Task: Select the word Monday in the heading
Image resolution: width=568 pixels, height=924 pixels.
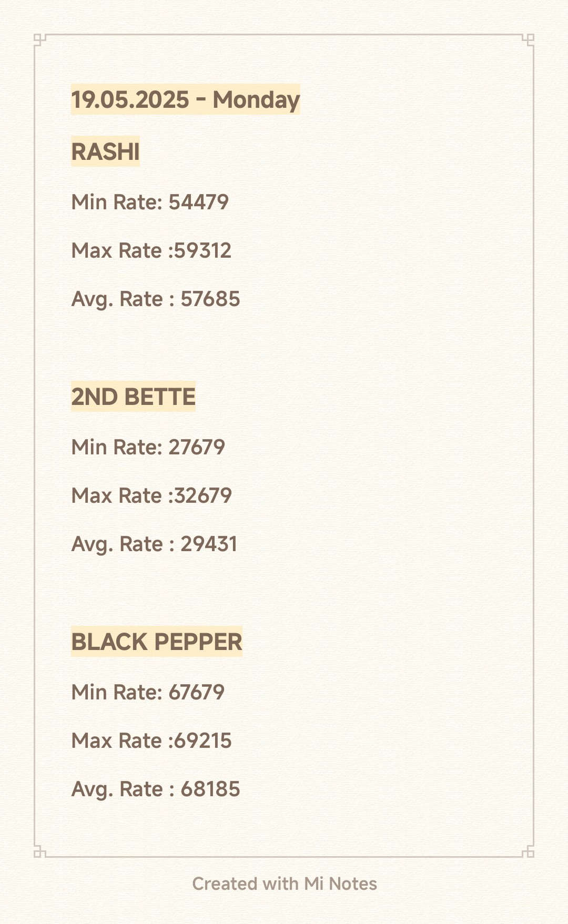Action: click(256, 100)
